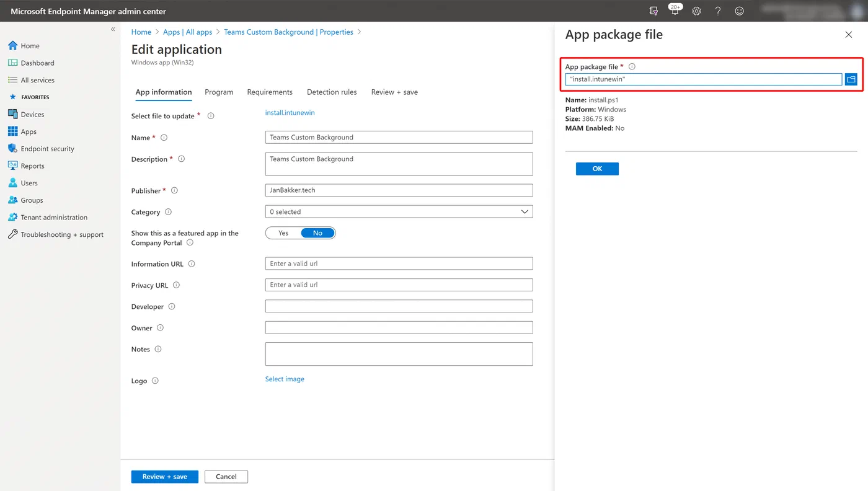Screen dimensions: 868x491
Task: Open Troubleshooting + support wrench icon
Action: click(x=12, y=234)
